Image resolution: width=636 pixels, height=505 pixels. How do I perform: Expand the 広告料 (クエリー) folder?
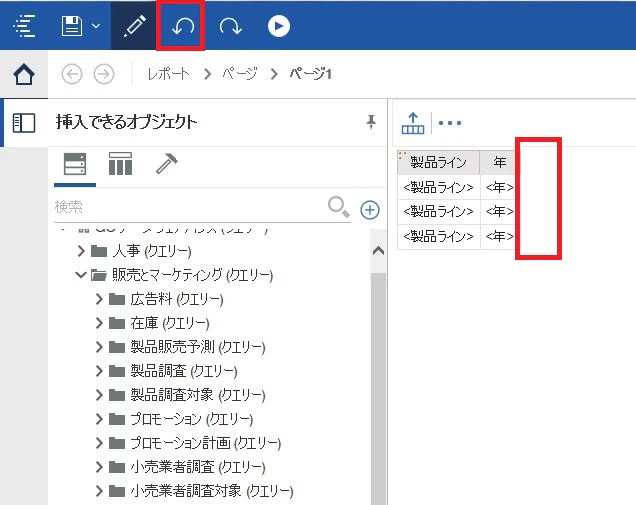pyautogui.click(x=99, y=299)
